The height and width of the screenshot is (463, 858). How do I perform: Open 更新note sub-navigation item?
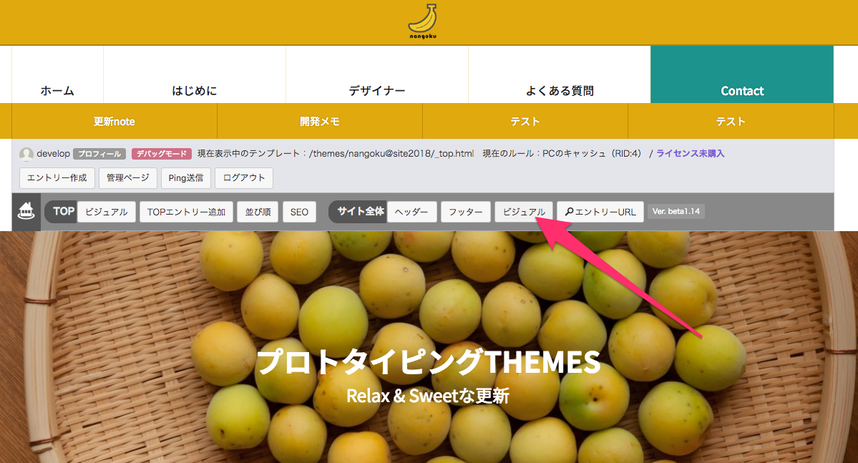tap(114, 121)
